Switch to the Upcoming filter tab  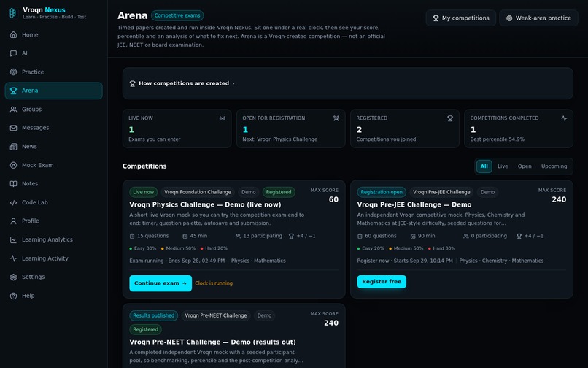pyautogui.click(x=554, y=166)
